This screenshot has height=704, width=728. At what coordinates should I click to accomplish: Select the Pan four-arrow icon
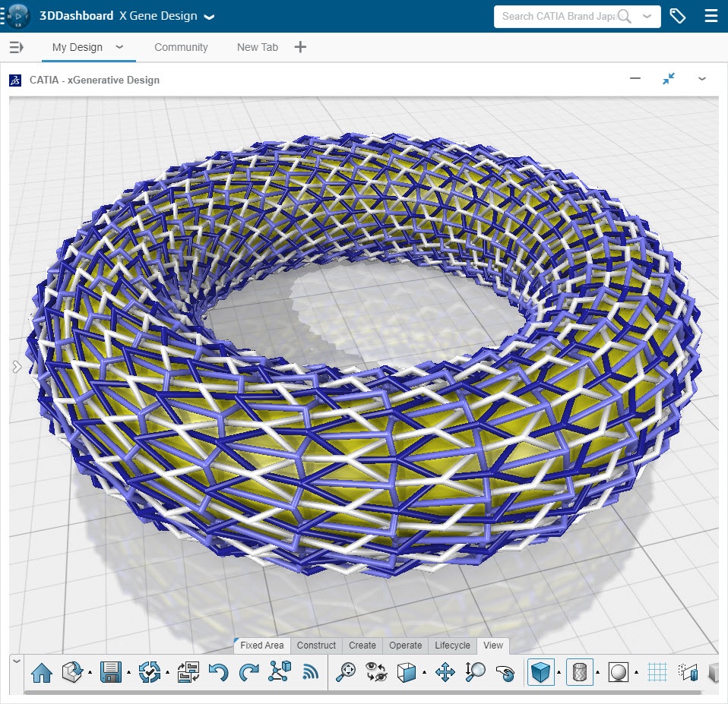445,672
